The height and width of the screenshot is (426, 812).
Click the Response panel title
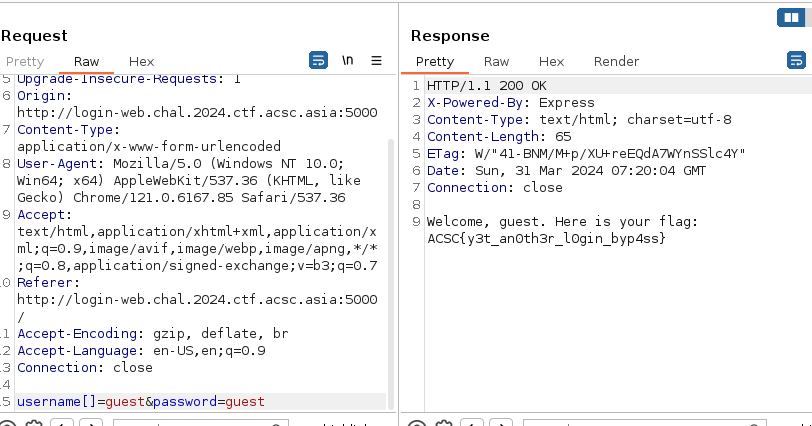coord(450,36)
